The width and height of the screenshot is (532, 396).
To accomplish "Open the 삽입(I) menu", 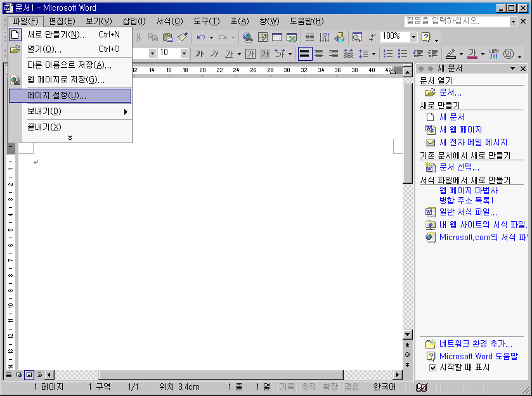I will [x=134, y=22].
